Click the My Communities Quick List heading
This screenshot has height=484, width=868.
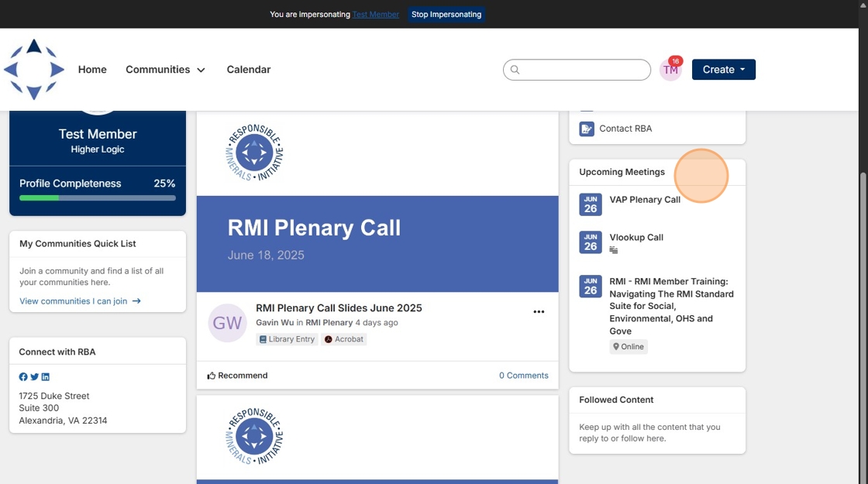(77, 244)
